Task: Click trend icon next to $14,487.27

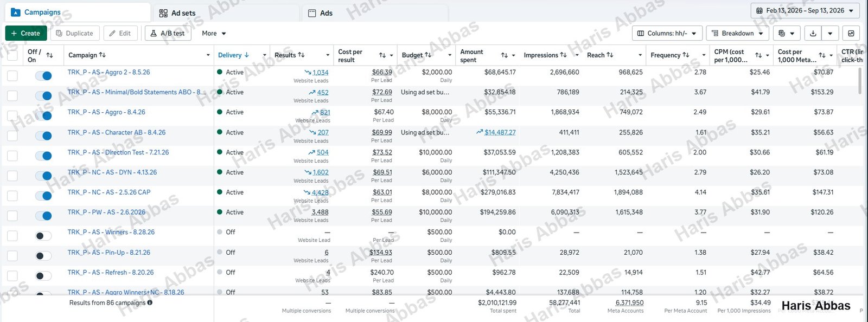Action: click(480, 132)
